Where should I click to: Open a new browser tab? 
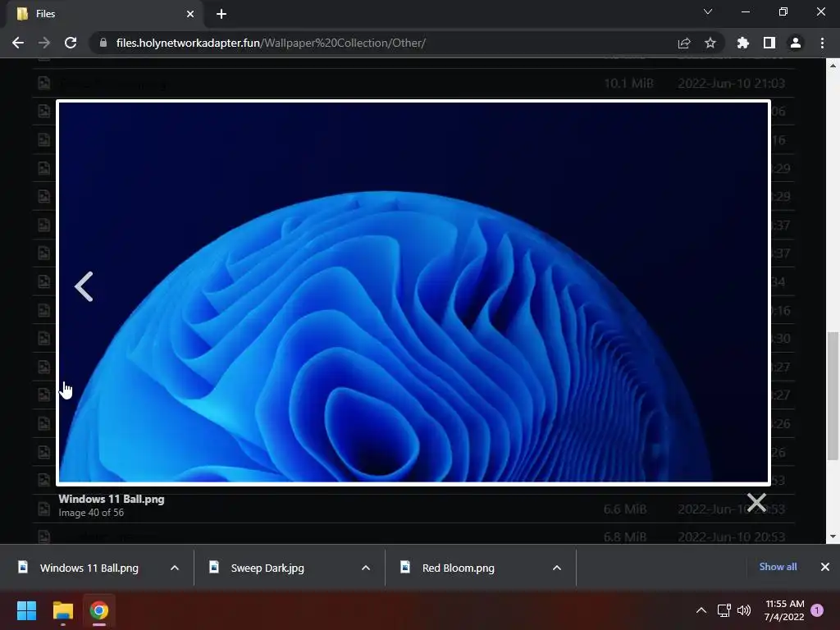[x=221, y=14]
